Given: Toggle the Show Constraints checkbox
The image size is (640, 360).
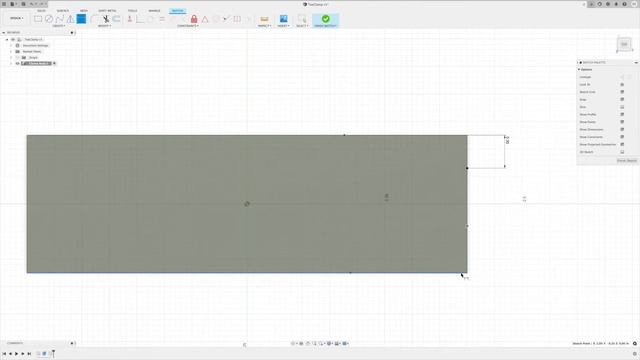Looking at the screenshot, I should click(x=622, y=137).
